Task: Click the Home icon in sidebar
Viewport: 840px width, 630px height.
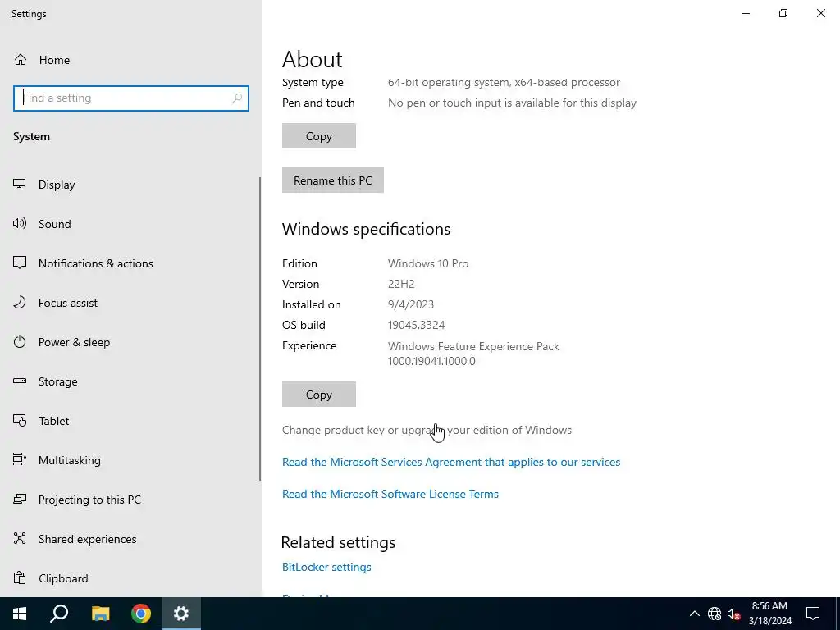Action: (21, 60)
